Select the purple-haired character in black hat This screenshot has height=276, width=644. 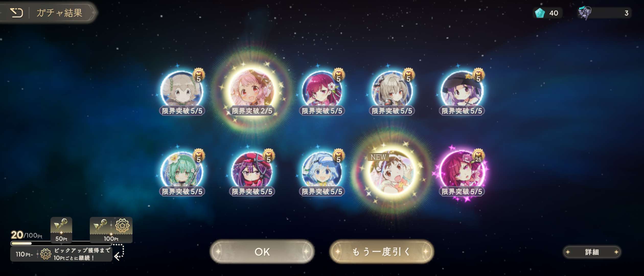[462, 90]
